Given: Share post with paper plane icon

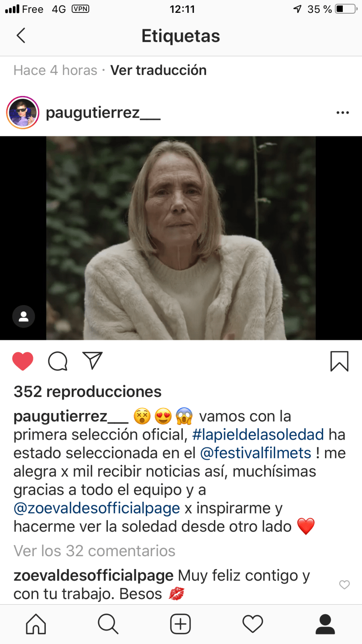Looking at the screenshot, I should [x=92, y=361].
